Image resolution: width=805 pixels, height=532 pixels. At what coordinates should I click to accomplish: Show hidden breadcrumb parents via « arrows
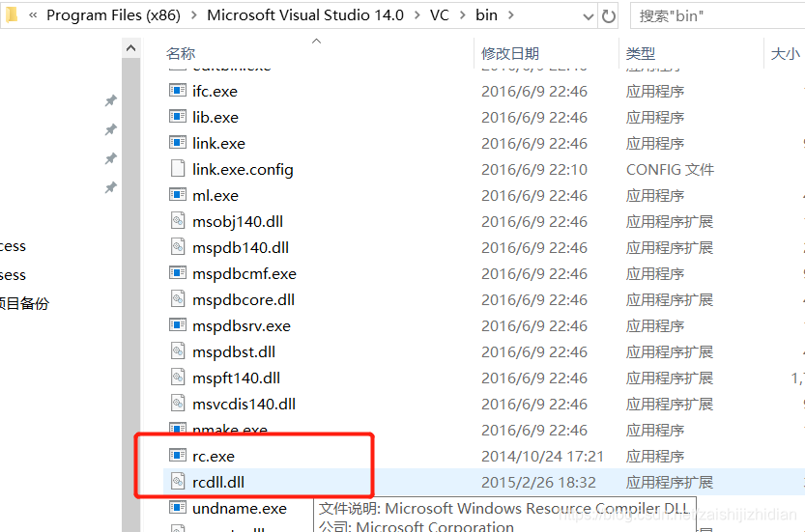tap(33, 15)
